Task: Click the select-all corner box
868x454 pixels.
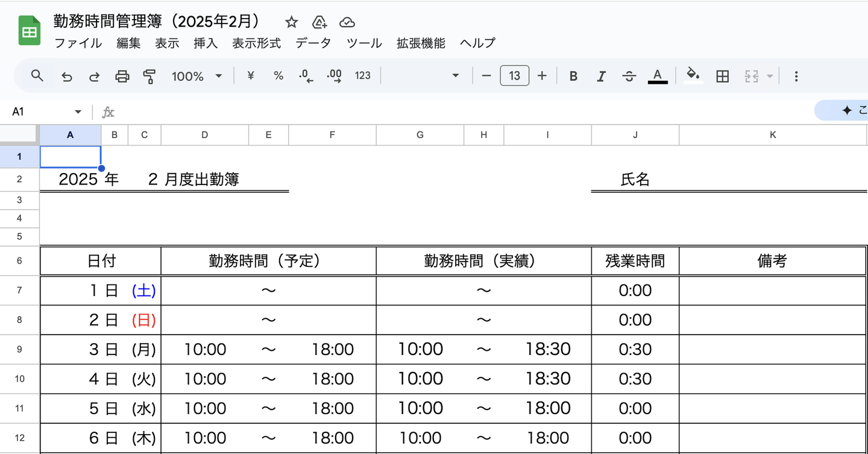Action: (x=19, y=135)
